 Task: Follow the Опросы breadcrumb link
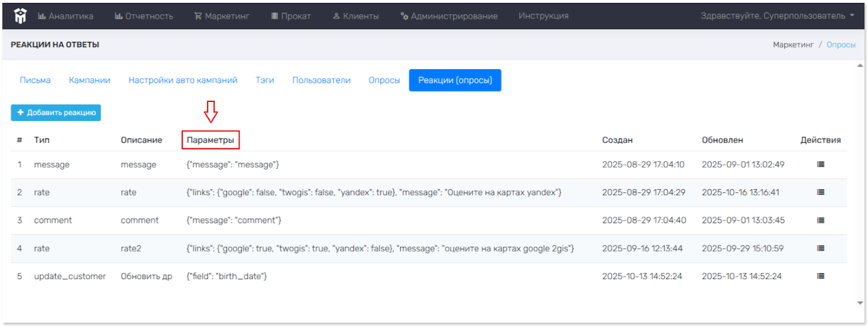841,45
